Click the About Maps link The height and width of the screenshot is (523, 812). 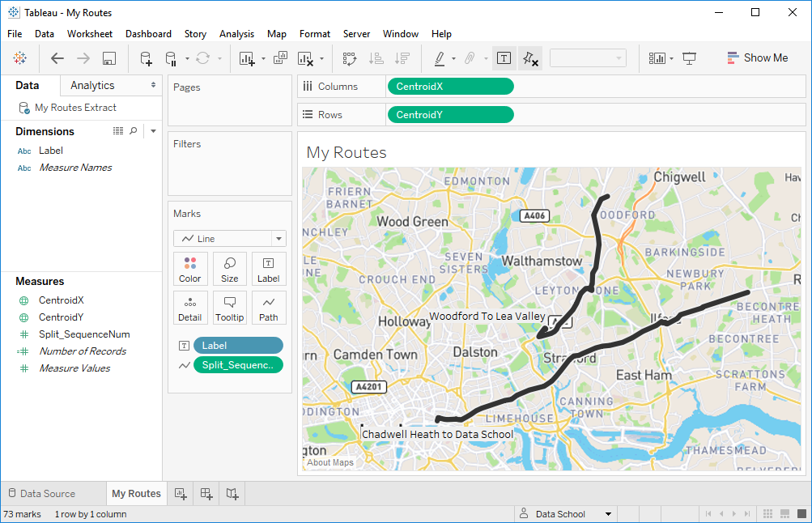pos(330,463)
